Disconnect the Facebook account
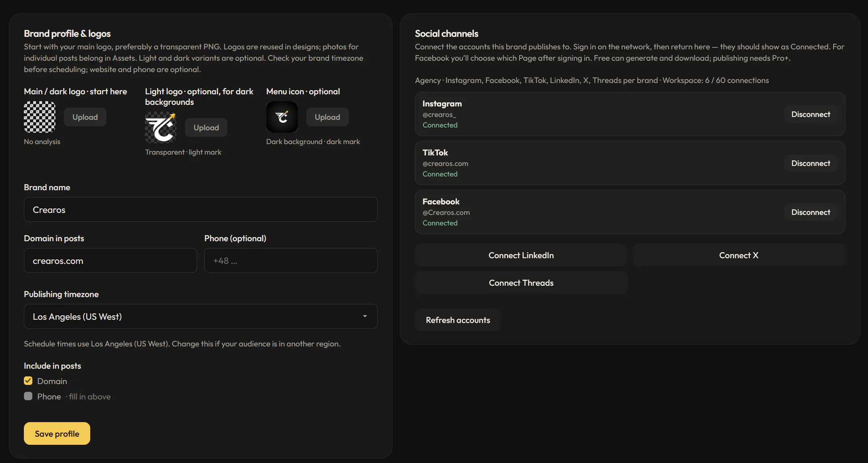 click(811, 212)
